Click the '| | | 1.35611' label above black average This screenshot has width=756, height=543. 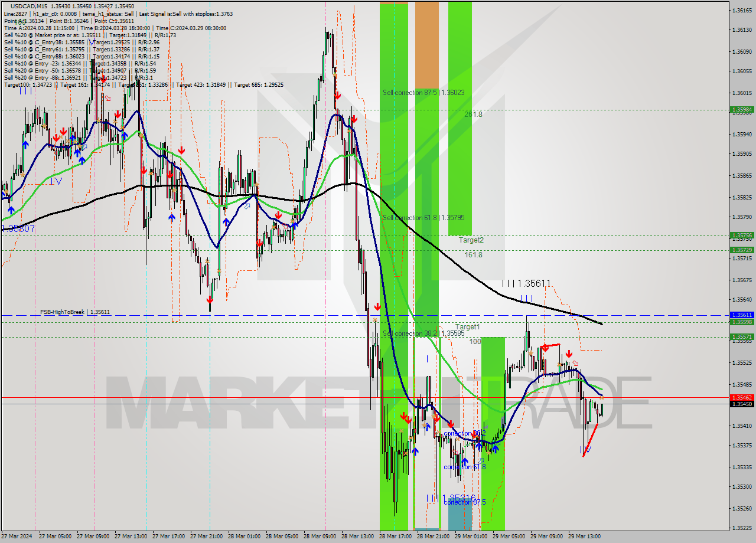click(x=526, y=284)
